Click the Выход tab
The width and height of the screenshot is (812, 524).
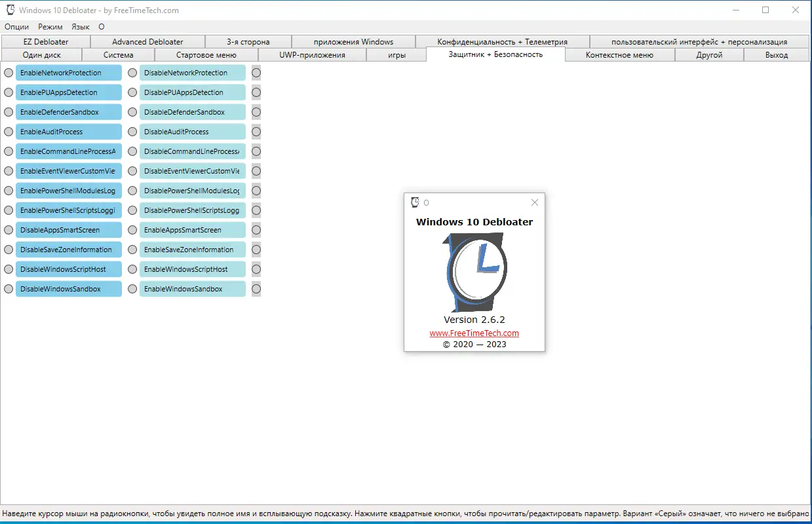pyautogui.click(x=777, y=55)
